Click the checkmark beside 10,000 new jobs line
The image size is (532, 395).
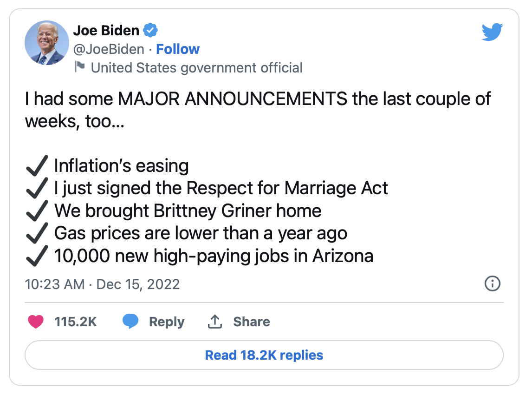[x=37, y=256]
